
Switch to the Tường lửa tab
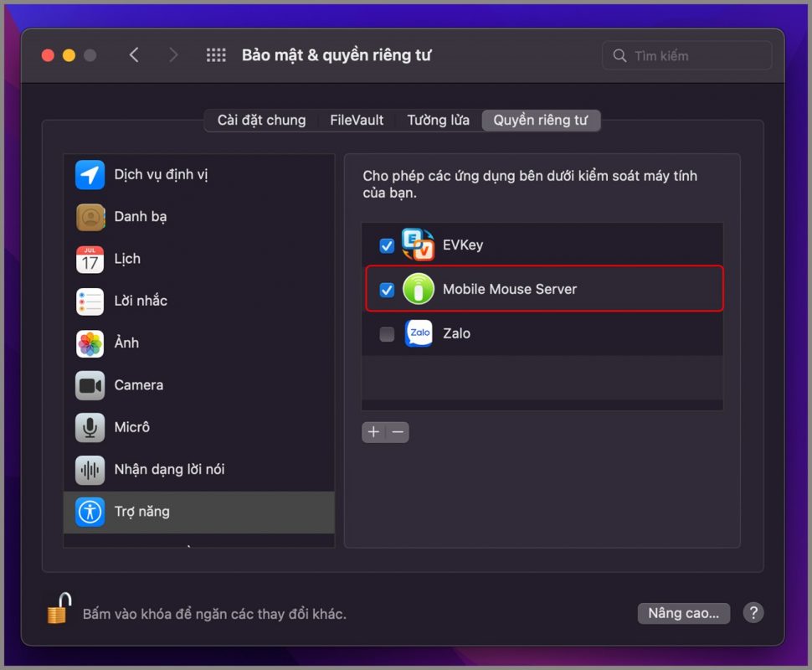tap(438, 121)
